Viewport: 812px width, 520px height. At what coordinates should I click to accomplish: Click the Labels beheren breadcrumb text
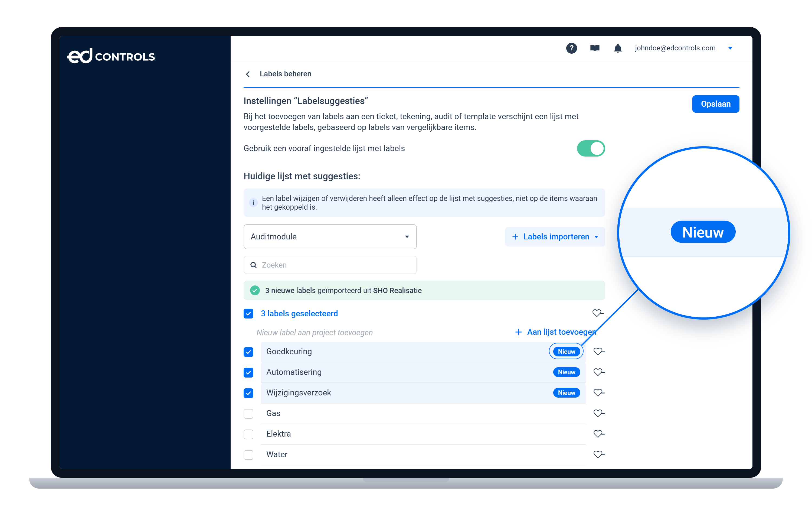pos(285,74)
